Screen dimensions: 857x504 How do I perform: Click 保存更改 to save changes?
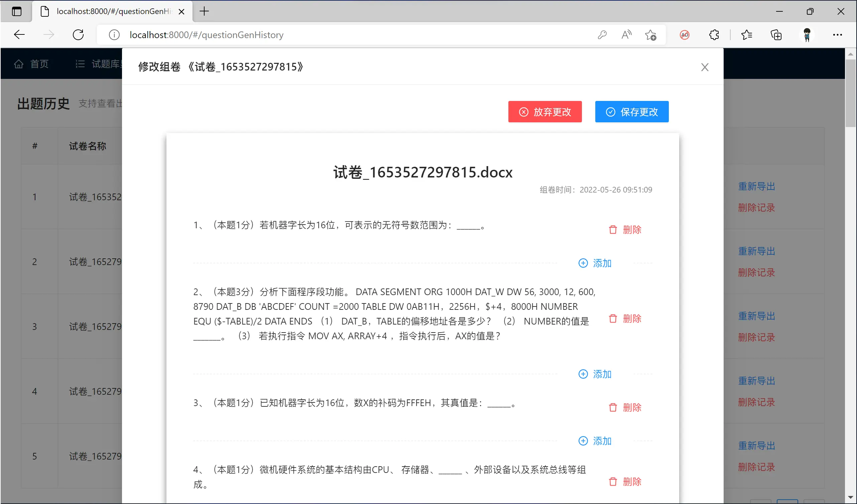pos(631,112)
